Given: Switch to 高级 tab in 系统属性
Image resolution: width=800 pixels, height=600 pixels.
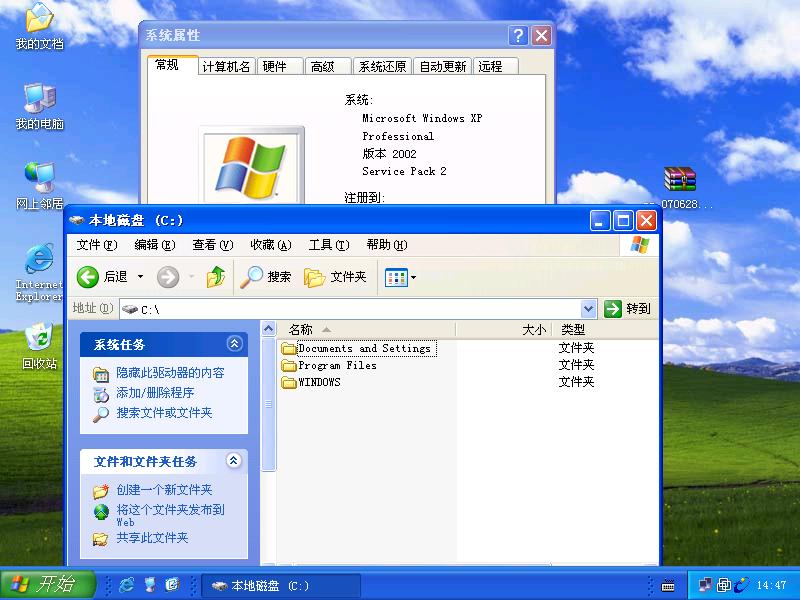Looking at the screenshot, I should (327, 67).
